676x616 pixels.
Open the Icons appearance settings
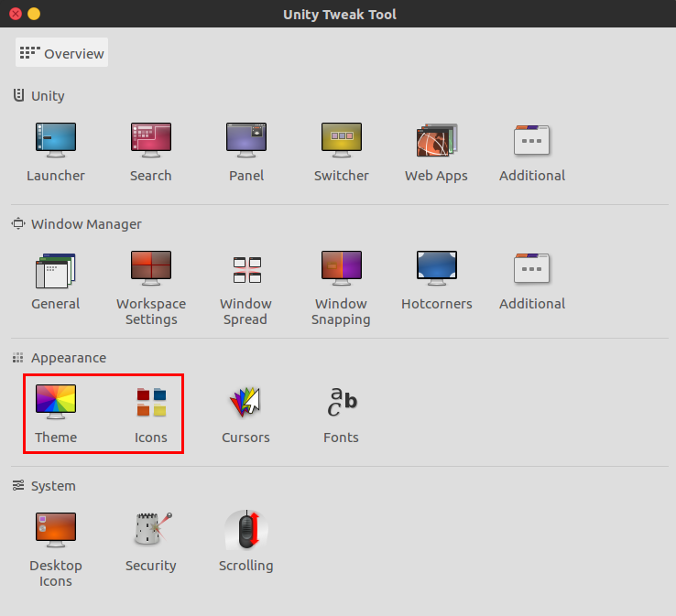pyautogui.click(x=151, y=402)
